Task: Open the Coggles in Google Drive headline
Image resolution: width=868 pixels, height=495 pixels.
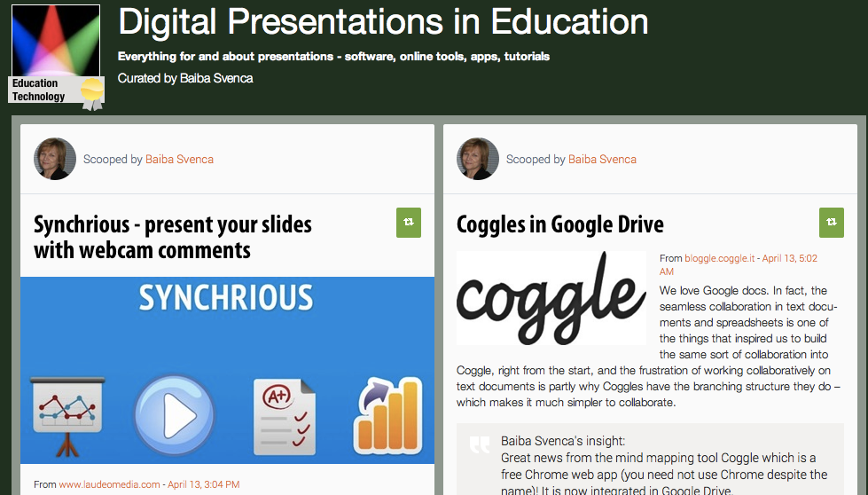Action: pyautogui.click(x=560, y=224)
